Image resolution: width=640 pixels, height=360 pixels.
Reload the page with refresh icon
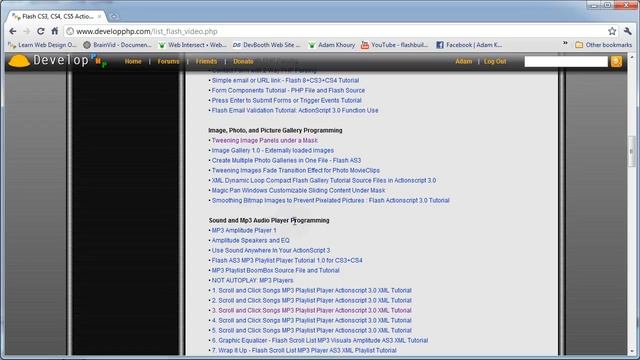coord(40,31)
